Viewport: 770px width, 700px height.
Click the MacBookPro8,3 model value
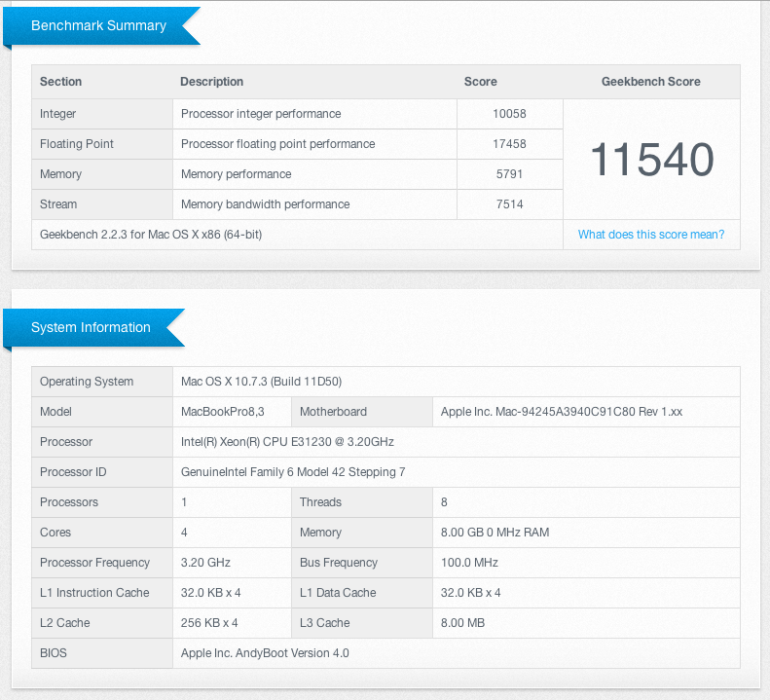pos(223,412)
